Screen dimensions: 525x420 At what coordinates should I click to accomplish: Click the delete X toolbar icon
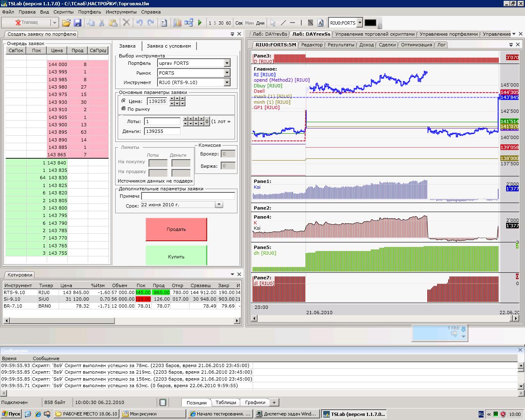point(126,23)
